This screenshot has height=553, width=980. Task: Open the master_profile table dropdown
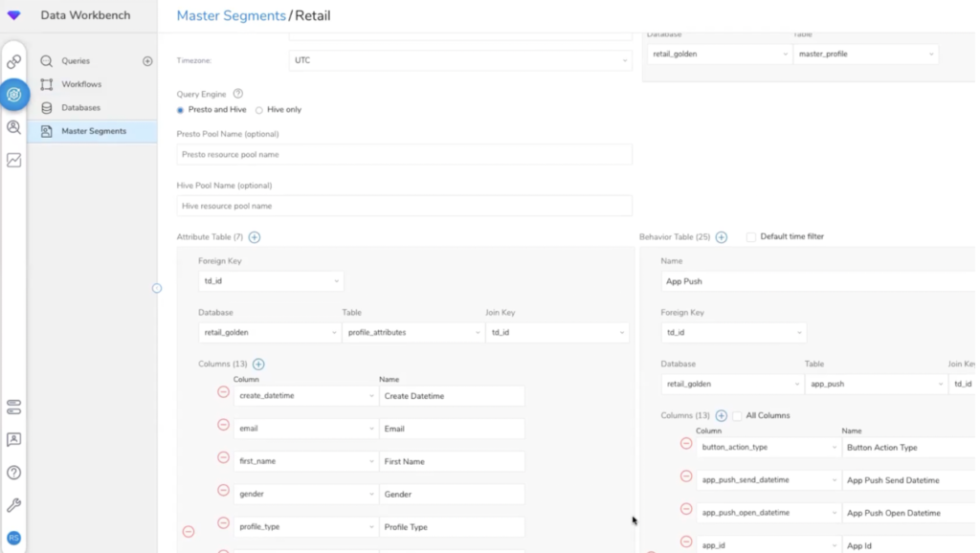pyautogui.click(x=864, y=55)
